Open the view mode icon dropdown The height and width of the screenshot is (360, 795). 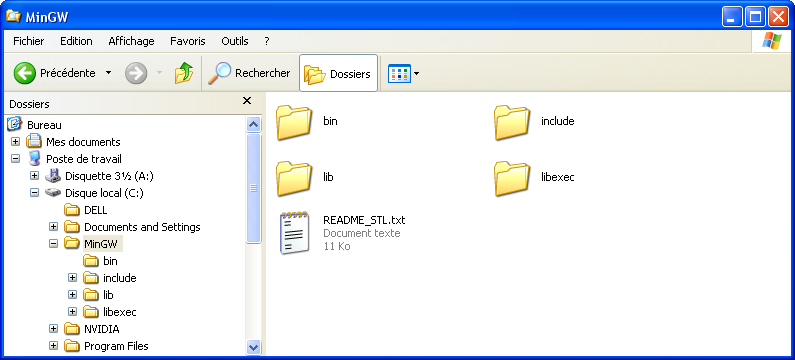tap(404, 74)
